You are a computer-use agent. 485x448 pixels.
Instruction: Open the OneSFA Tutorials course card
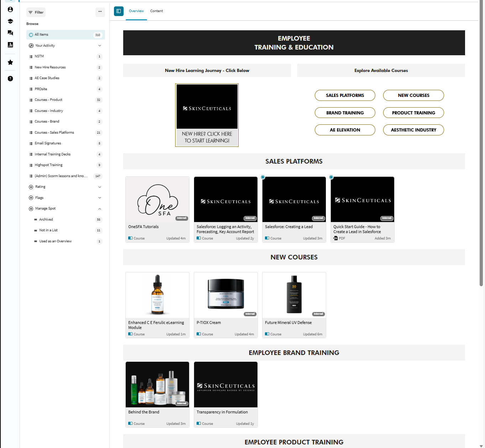(x=157, y=210)
